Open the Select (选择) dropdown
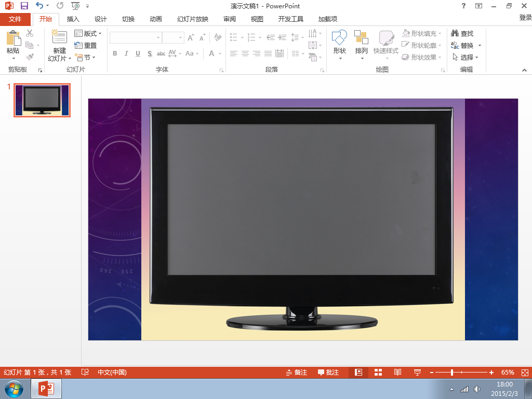Image resolution: width=532 pixels, height=399 pixels. pos(465,57)
